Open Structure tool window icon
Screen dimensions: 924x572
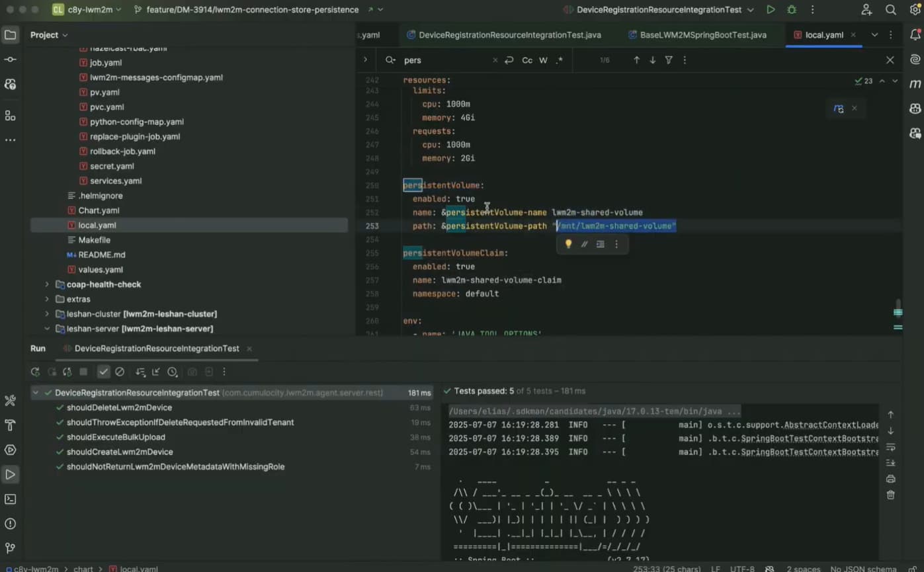point(10,116)
